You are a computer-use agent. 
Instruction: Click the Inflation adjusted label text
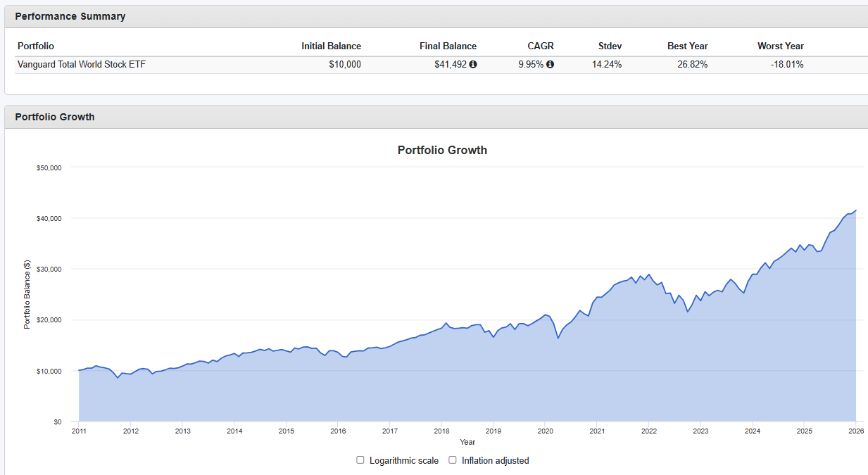pyautogui.click(x=496, y=460)
